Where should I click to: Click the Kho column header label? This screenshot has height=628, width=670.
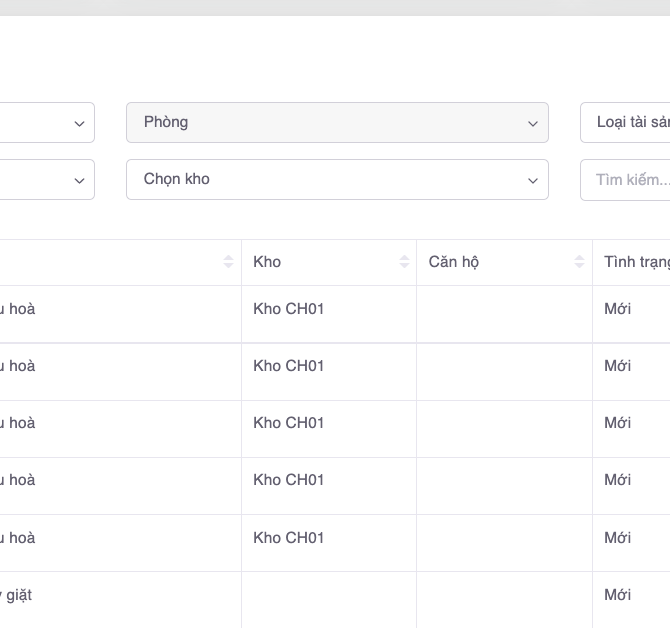click(267, 262)
